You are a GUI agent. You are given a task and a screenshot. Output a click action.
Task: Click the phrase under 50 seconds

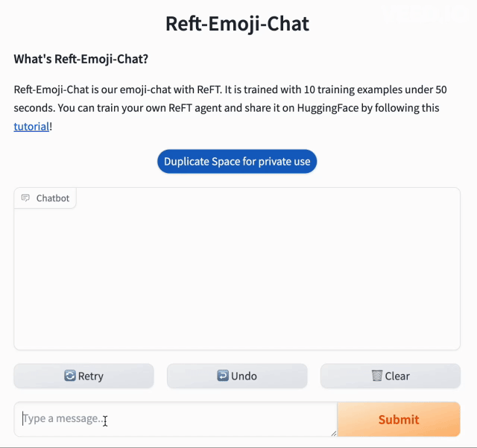422,90
